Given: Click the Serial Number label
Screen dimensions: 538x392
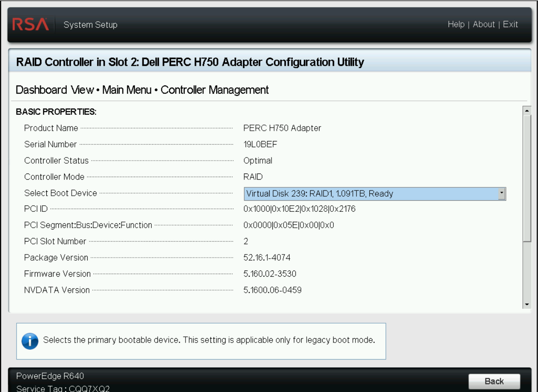Looking at the screenshot, I should pyautogui.click(x=50, y=144).
